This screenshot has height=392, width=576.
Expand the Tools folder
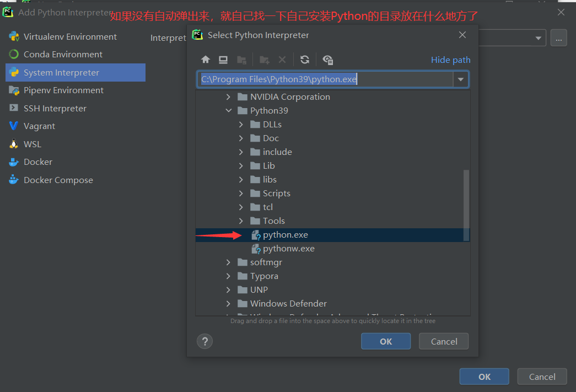241,221
